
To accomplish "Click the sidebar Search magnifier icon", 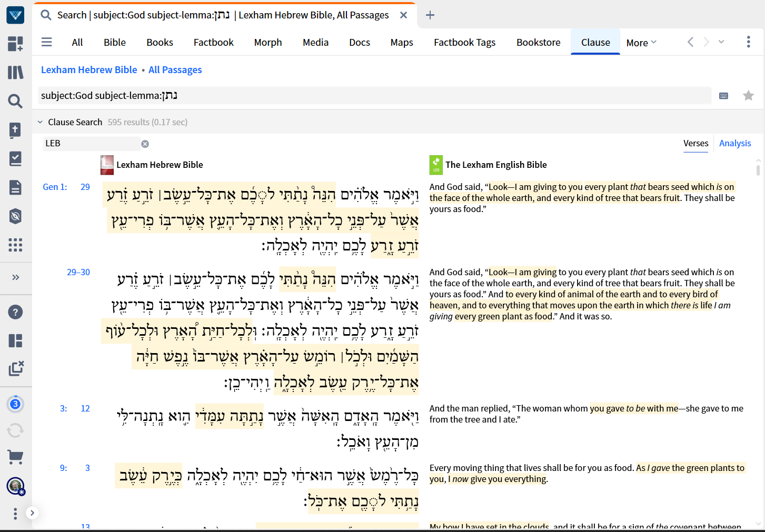I will coord(15,101).
